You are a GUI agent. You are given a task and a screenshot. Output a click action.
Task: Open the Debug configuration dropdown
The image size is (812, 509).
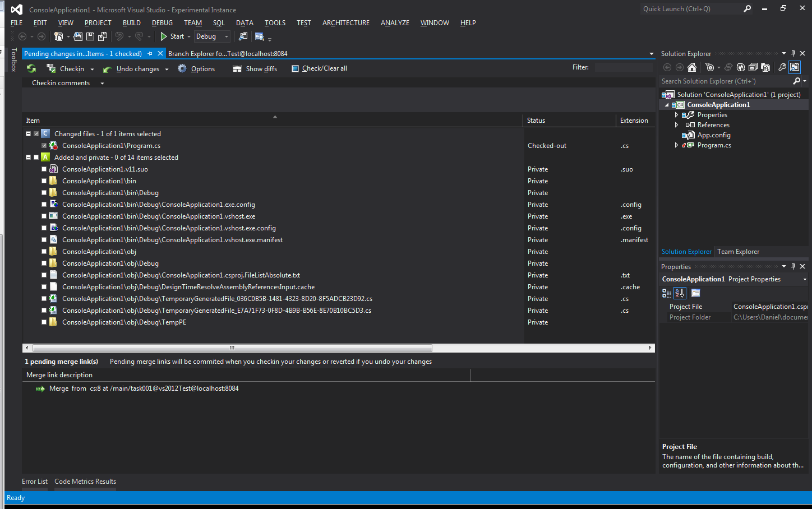click(x=226, y=36)
